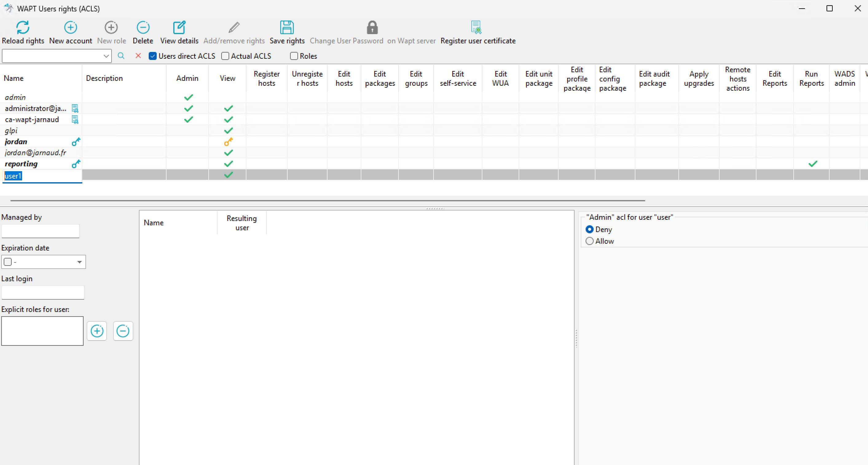Click the Change User Password lock icon
The image size is (868, 465).
[x=372, y=28]
